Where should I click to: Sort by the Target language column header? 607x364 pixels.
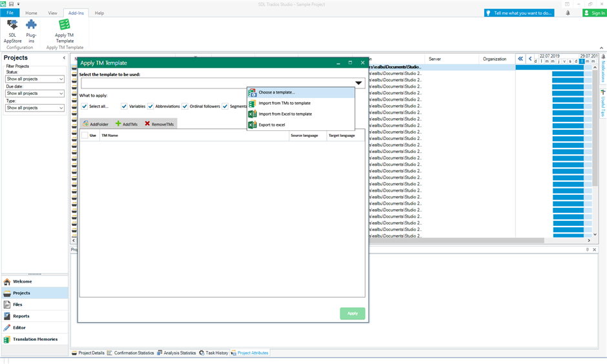pyautogui.click(x=345, y=136)
